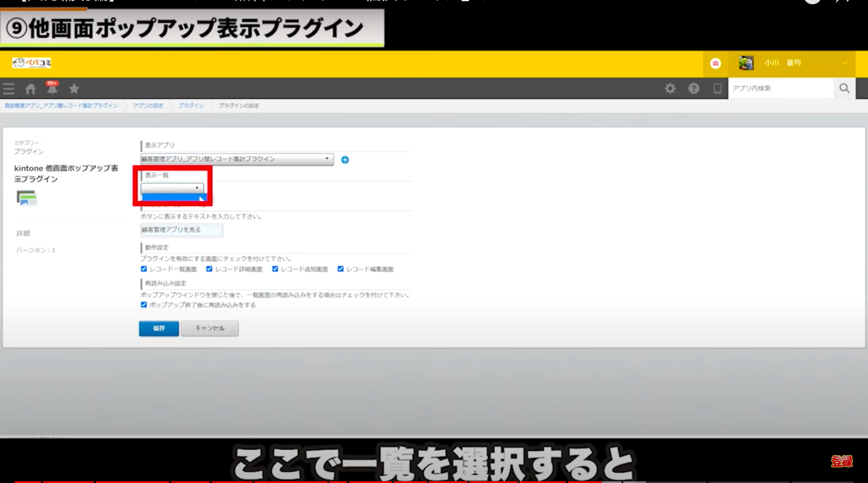This screenshot has width=868, height=483.
Task: Go to home via house icon
Action: pyautogui.click(x=30, y=89)
